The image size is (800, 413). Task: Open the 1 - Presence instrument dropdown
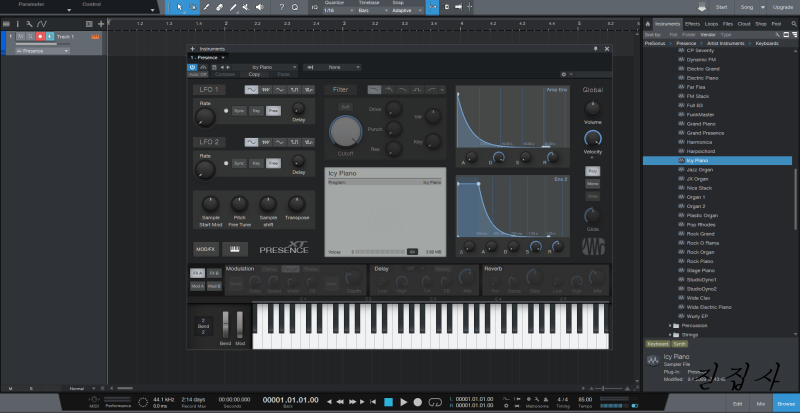pyautogui.click(x=208, y=57)
